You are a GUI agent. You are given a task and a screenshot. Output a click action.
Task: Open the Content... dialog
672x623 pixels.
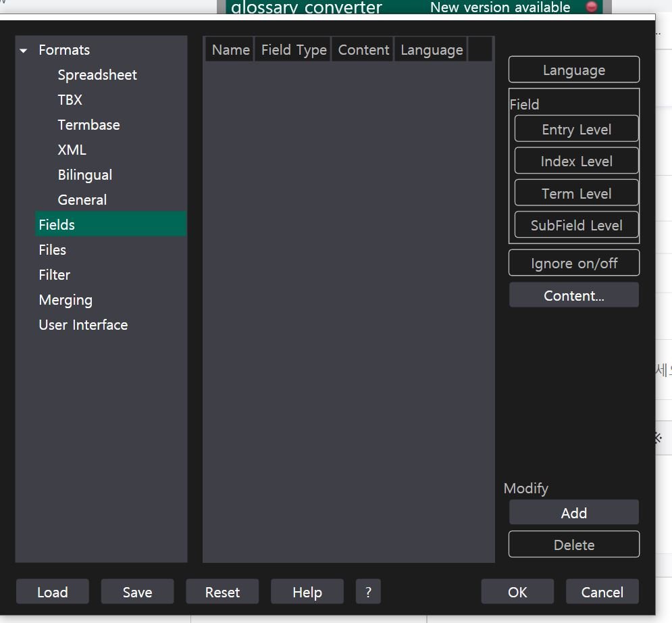pos(573,296)
